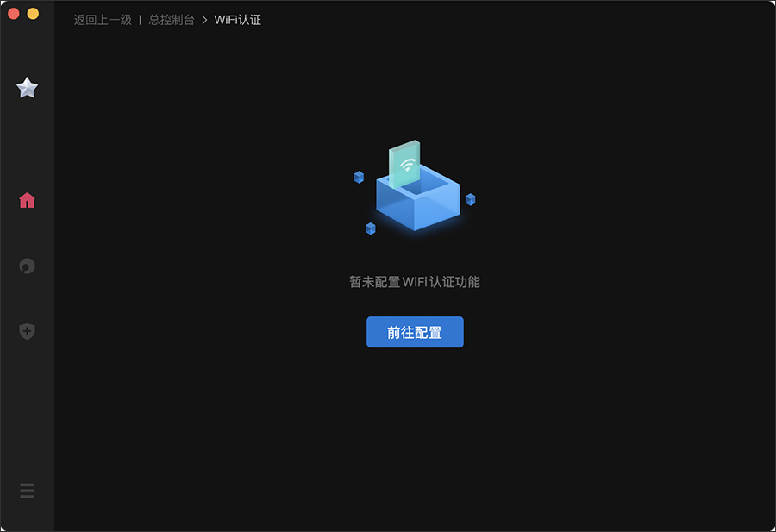The width and height of the screenshot is (776, 532).
Task: Open the circular swirl icon in sidebar
Action: [28, 266]
